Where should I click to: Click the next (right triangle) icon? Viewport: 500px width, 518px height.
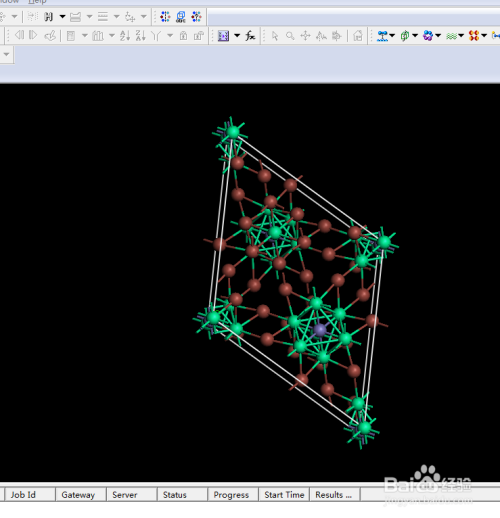tap(33, 35)
